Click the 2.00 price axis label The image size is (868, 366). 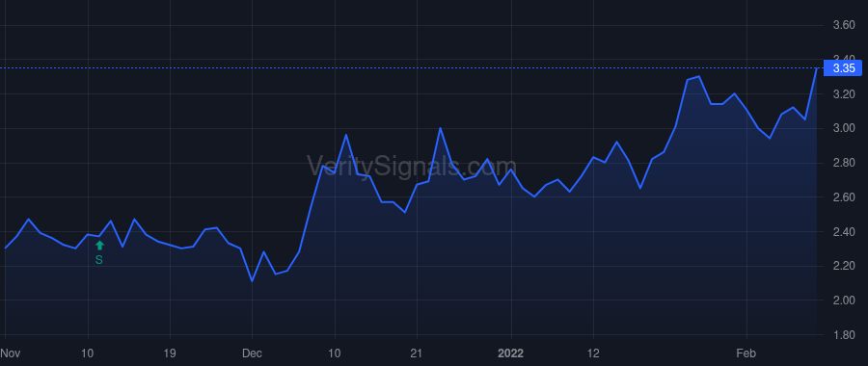[x=844, y=301]
